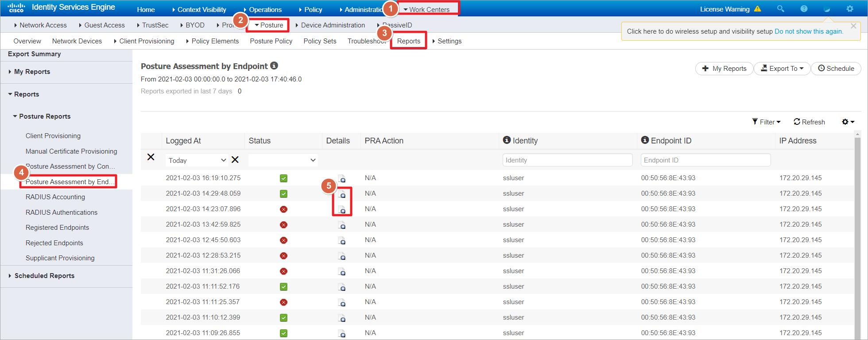Image resolution: width=868 pixels, height=340 pixels.
Task: Click green passed status icon at 16:19:10.275
Action: (284, 178)
